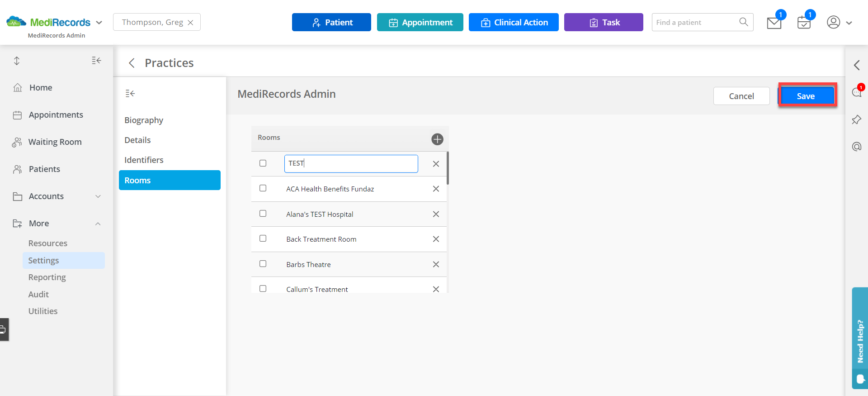Tick checkbox for Back Treatment Room

(x=263, y=239)
